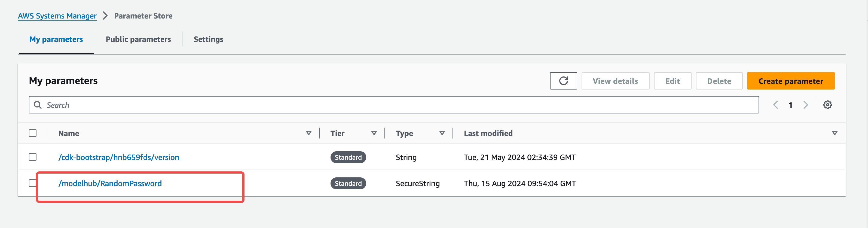
Task: Click String type cell of cdk-bootstrap row
Action: click(x=406, y=157)
